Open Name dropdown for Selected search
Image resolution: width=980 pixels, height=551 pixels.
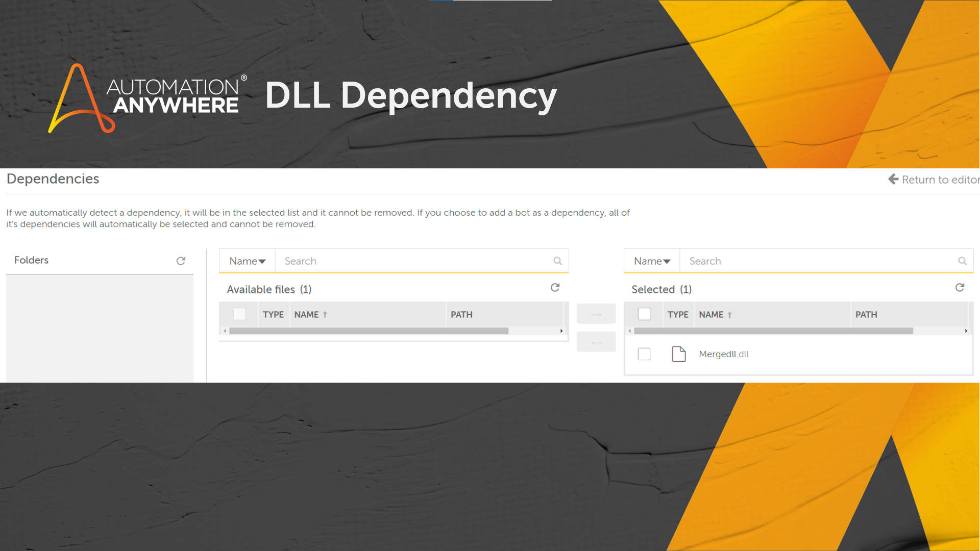[652, 261]
